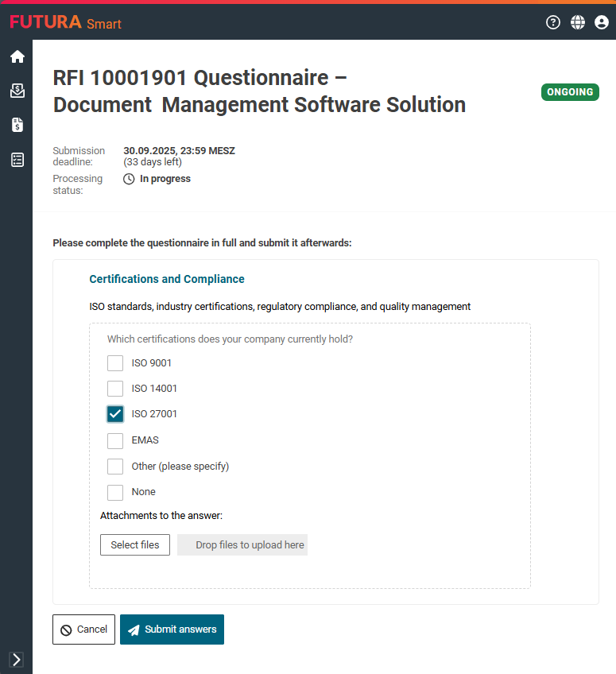Open the dollar document sidebar icon
The image size is (616, 674).
point(17,125)
